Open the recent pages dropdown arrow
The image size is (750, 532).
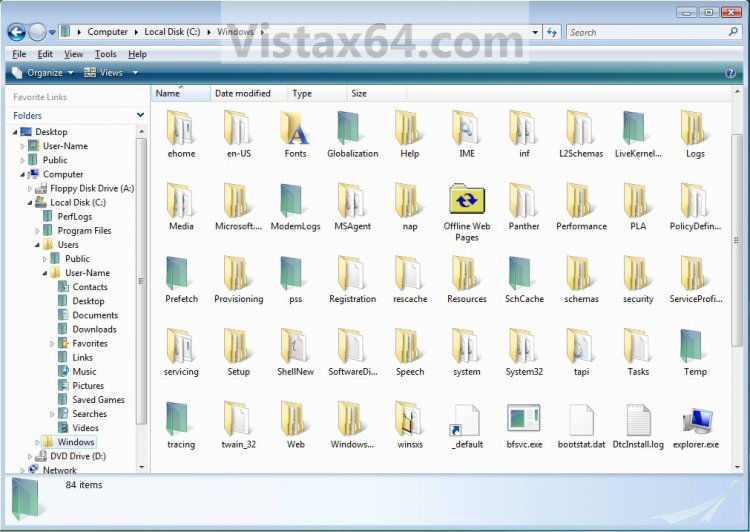point(52,33)
